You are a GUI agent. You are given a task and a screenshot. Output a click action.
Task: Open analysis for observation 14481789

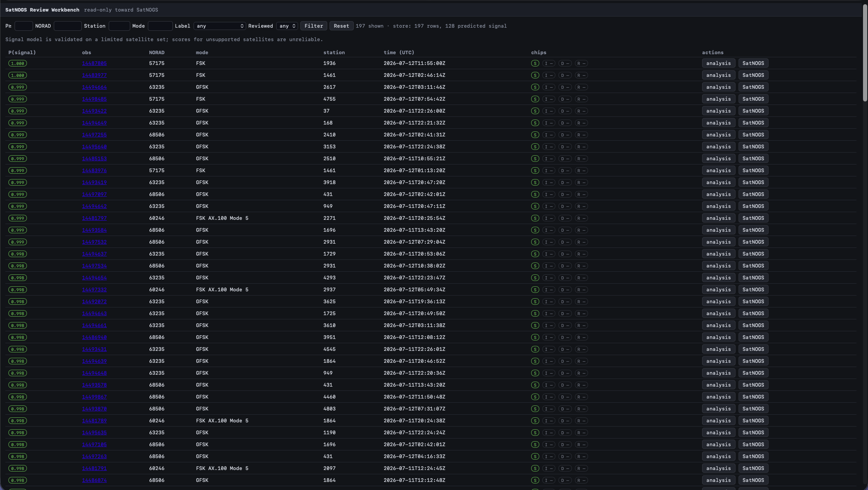point(719,421)
